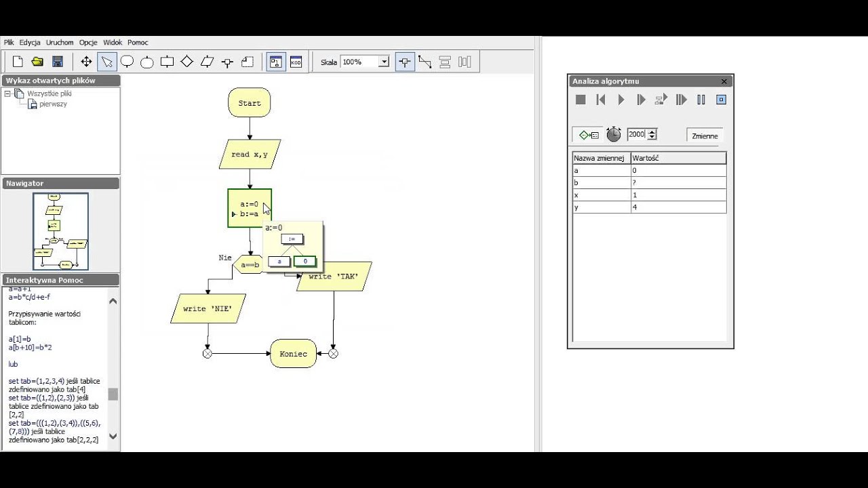This screenshot has height=488, width=868.
Task: Click the diagonal connector line icon
Action: click(x=425, y=62)
